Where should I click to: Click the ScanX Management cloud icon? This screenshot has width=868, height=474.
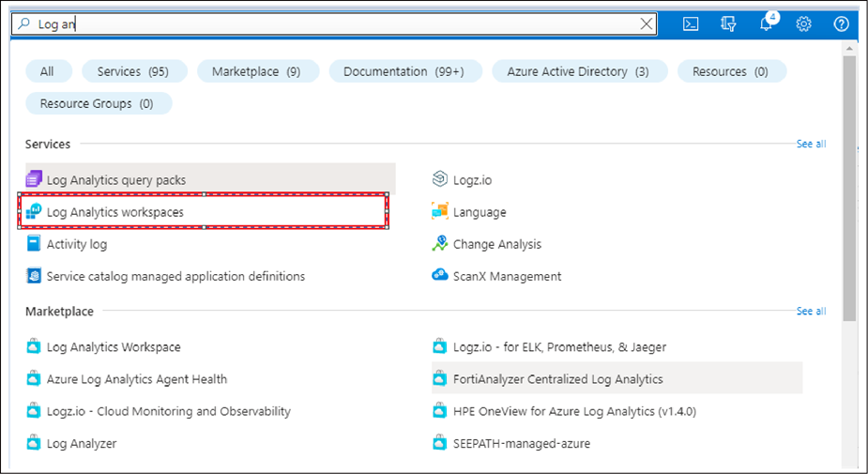pyautogui.click(x=439, y=275)
